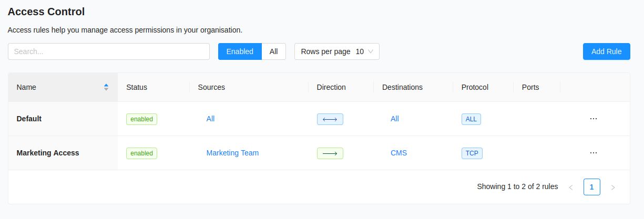Select page 1 in pagination
The height and width of the screenshot is (219, 644).
tap(591, 187)
